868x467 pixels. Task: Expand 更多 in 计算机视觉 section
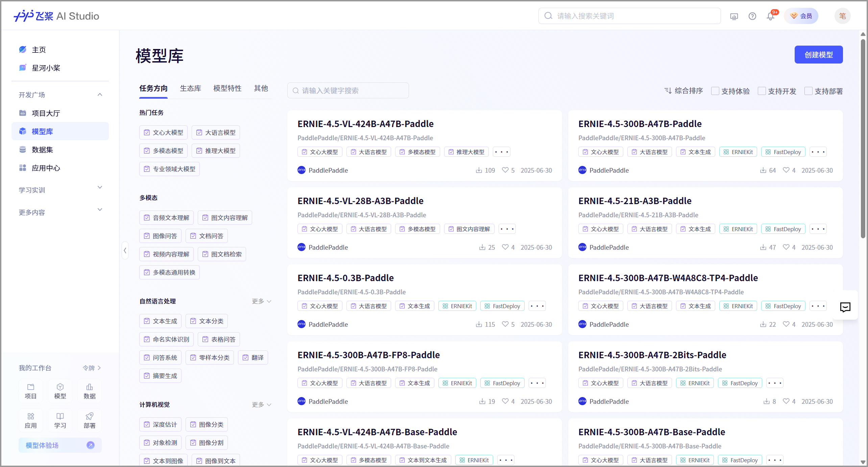[261, 404]
